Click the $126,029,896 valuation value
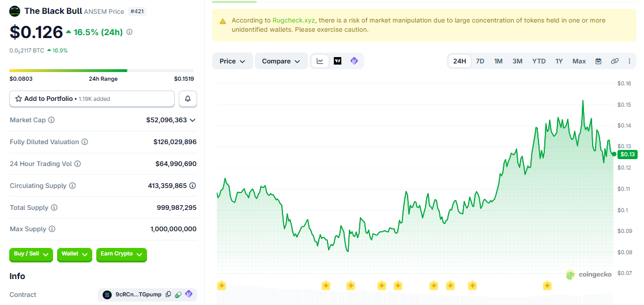Screen dimensions: 644x305 tap(175, 142)
